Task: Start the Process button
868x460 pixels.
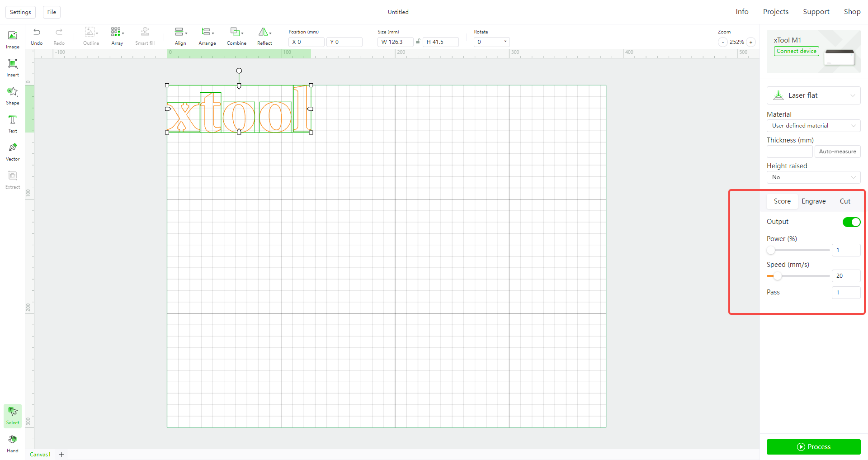Action: click(x=813, y=447)
